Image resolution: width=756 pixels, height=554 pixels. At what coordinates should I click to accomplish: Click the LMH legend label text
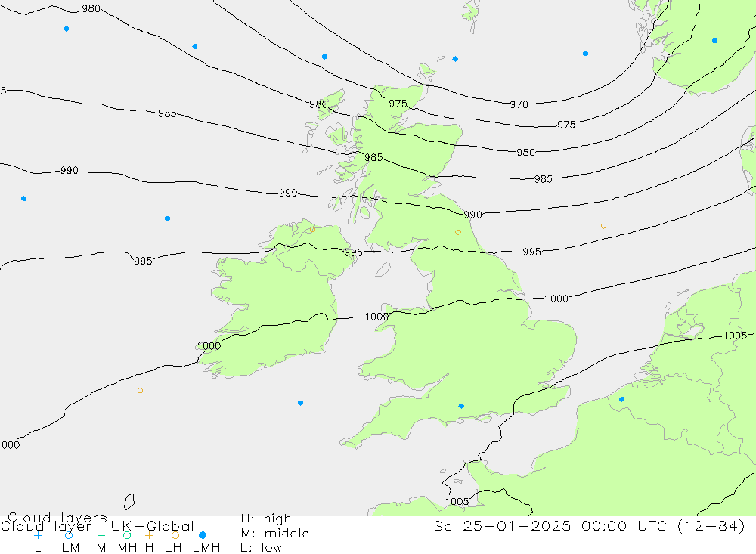pyautogui.click(x=206, y=548)
